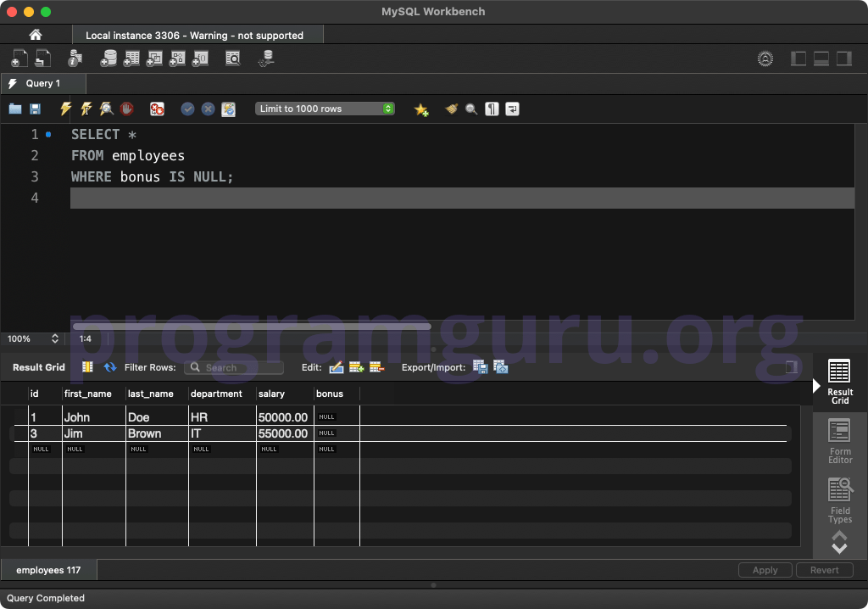Viewport: 868px width, 609px height.
Task: Create a new stored procedure icon
Action: tap(177, 59)
